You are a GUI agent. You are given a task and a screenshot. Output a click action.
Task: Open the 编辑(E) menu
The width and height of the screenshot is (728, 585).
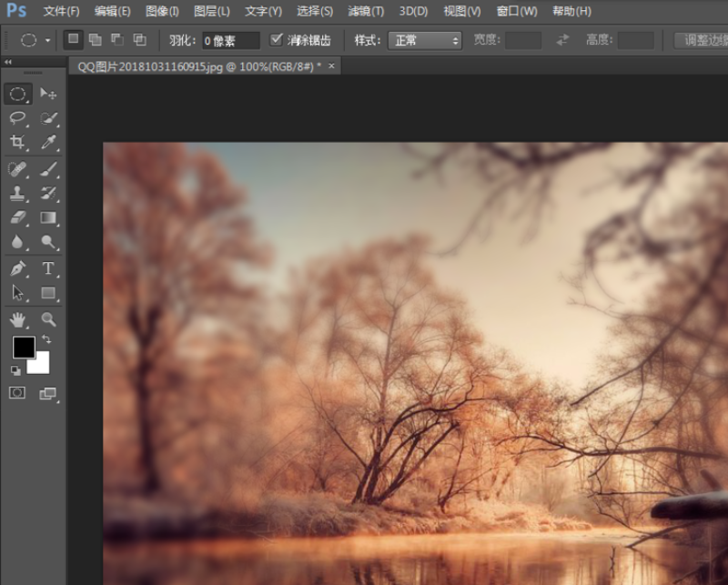tap(112, 11)
